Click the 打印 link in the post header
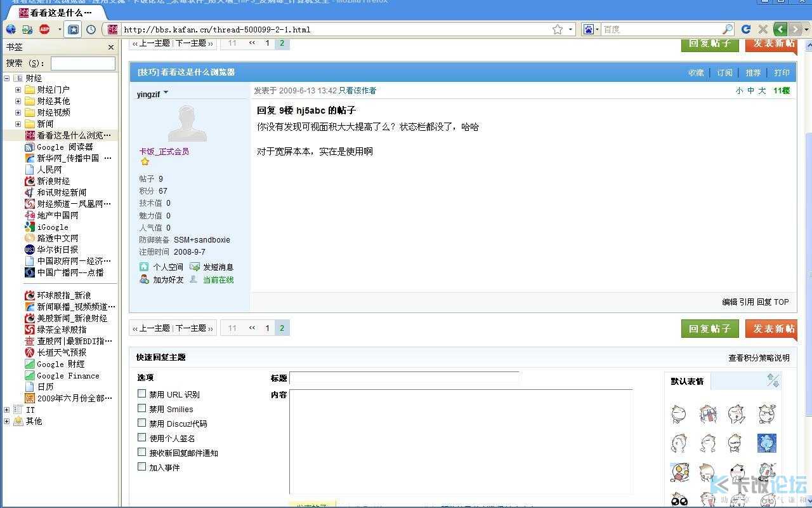This screenshot has height=508, width=812. point(782,72)
